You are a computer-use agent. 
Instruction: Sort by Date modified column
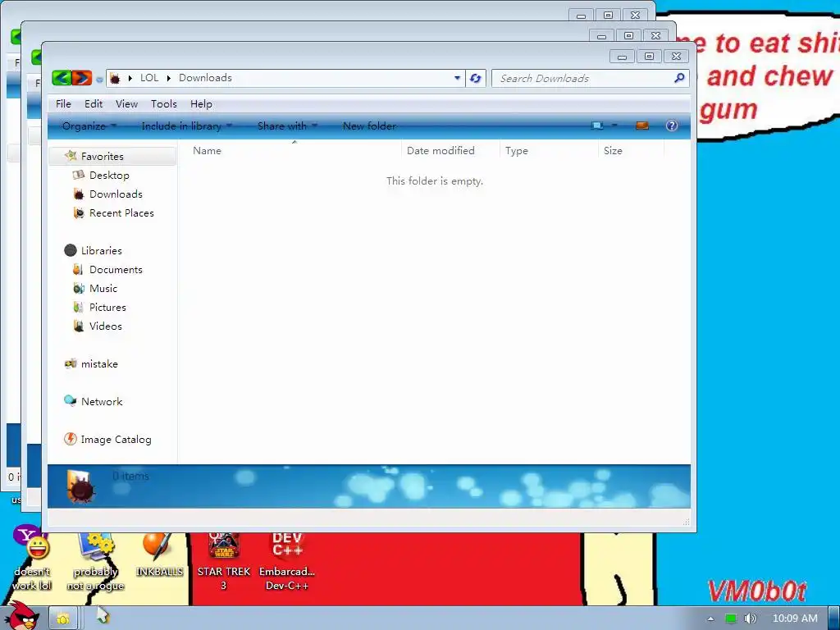450,151
